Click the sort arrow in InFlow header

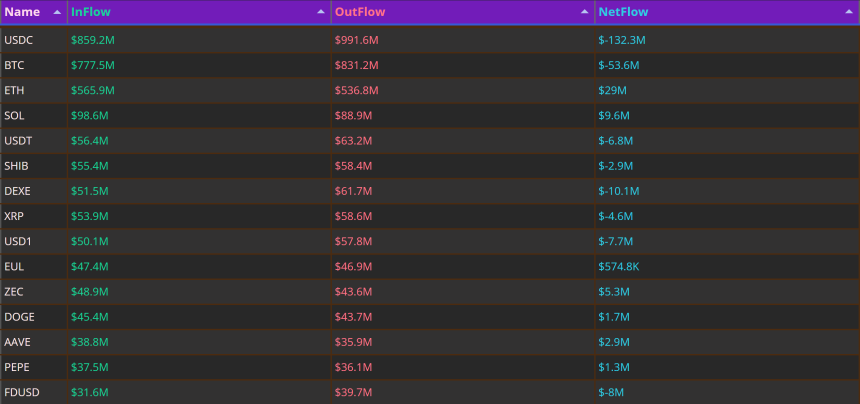[x=321, y=12]
